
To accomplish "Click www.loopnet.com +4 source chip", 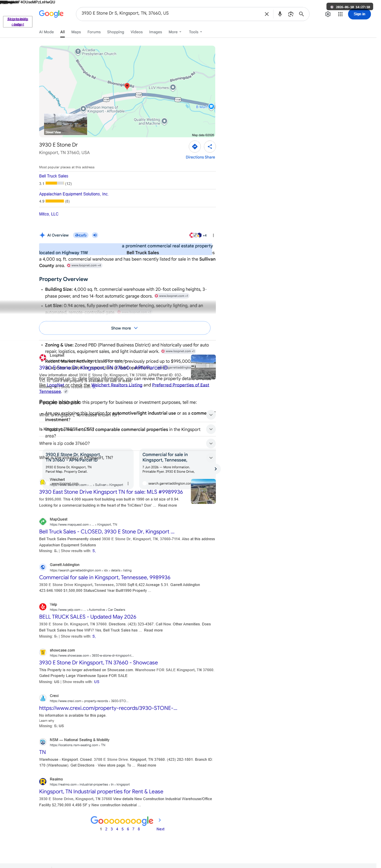I will [x=84, y=266].
